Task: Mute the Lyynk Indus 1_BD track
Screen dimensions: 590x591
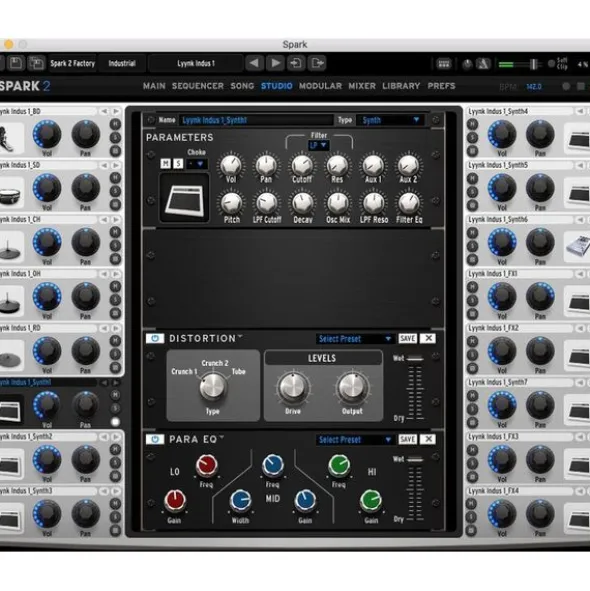Action: 115,124
